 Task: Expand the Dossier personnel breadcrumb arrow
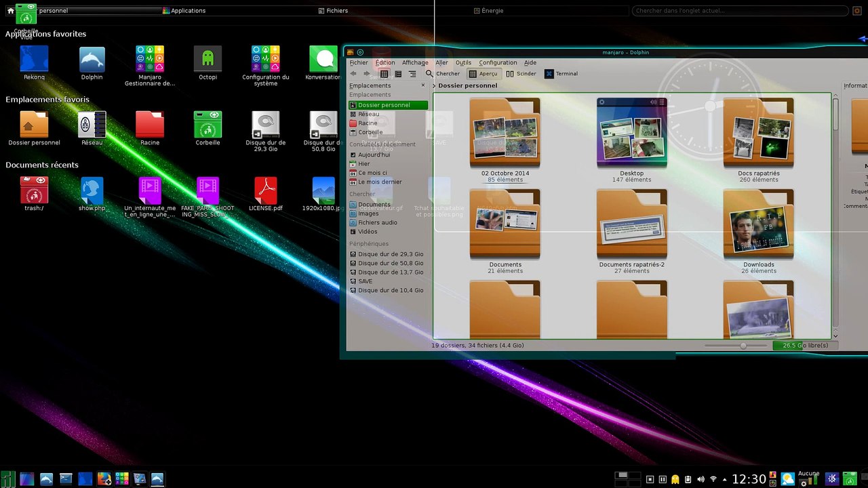click(x=435, y=86)
